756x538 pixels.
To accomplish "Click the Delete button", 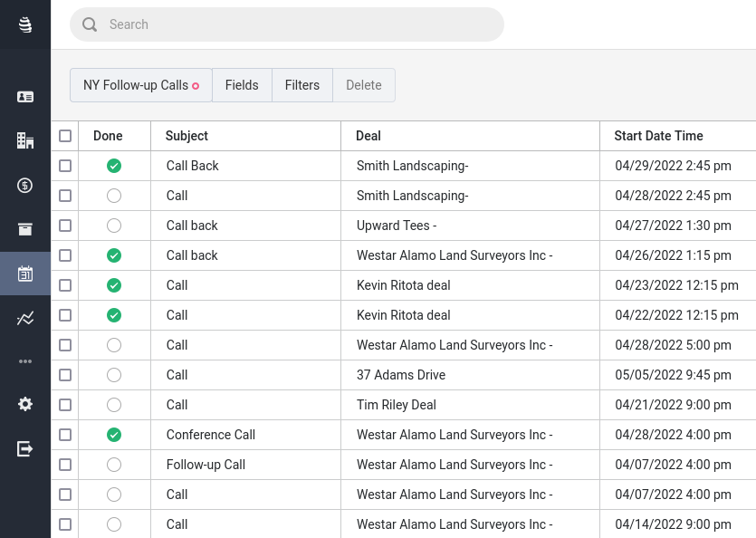I will pyautogui.click(x=364, y=85).
